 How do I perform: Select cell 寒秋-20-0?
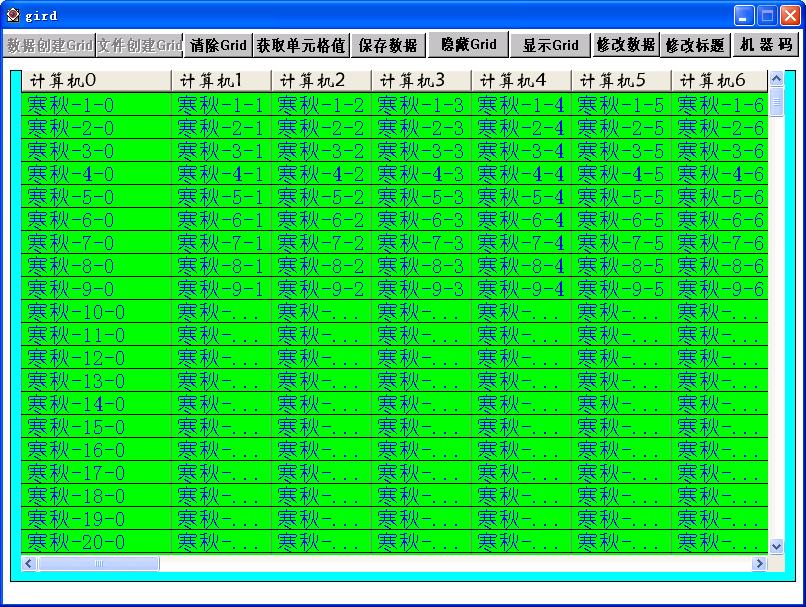96,542
